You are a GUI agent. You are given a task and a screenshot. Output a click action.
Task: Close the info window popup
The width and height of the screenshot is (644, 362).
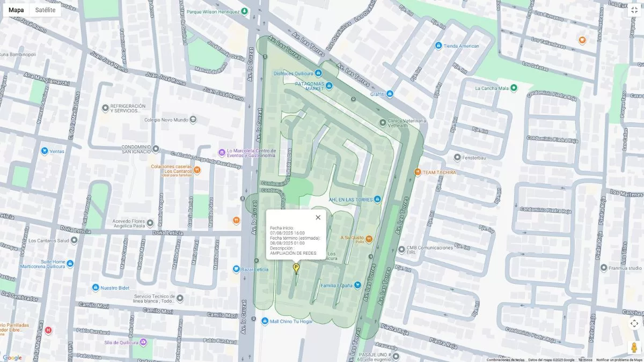point(318,217)
